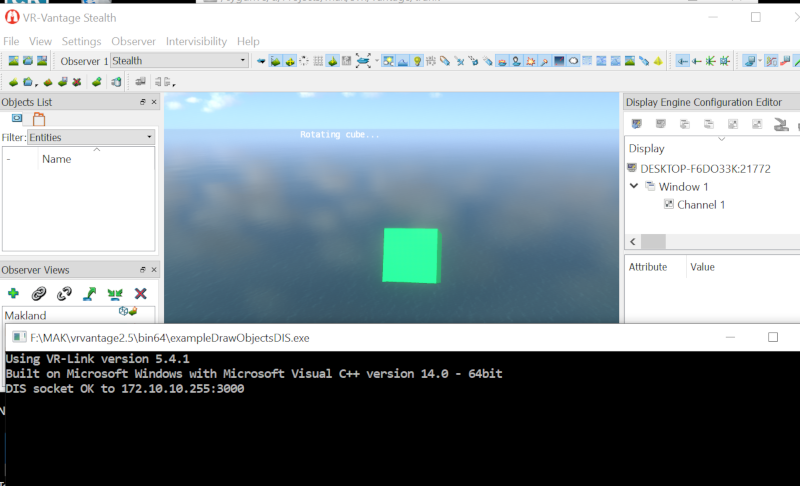Toggle the grid display icon
The height and width of the screenshot is (486, 800).
tap(318, 61)
